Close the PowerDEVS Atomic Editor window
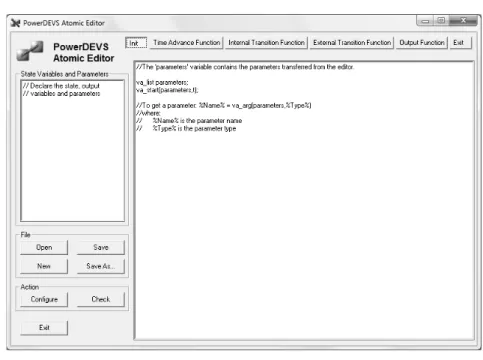This screenshot has width=483, height=360. [463, 21]
